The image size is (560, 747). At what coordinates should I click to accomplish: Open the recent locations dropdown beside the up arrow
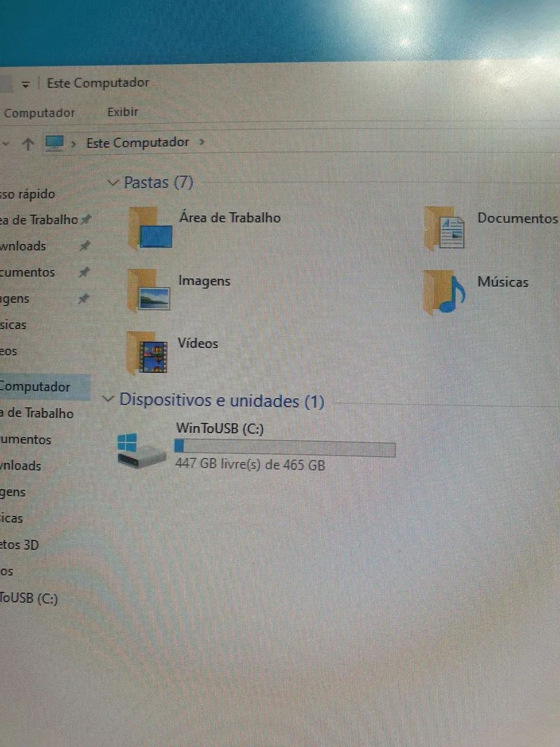tap(5, 144)
